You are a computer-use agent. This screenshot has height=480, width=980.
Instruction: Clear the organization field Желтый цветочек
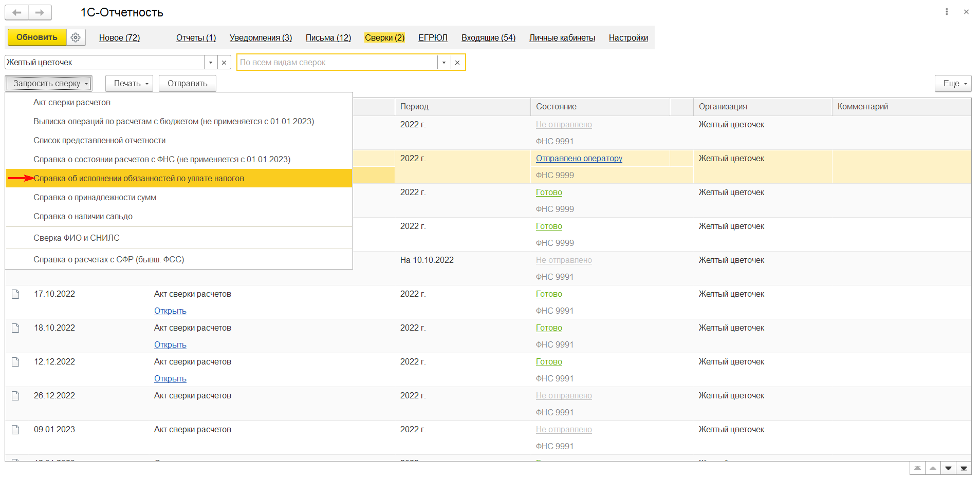(224, 63)
